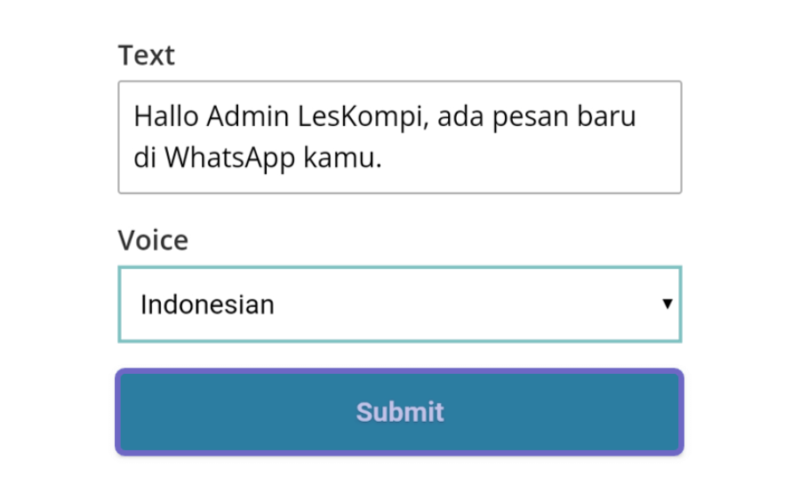800x500 pixels.
Task: Click the Submit button
Action: [399, 412]
